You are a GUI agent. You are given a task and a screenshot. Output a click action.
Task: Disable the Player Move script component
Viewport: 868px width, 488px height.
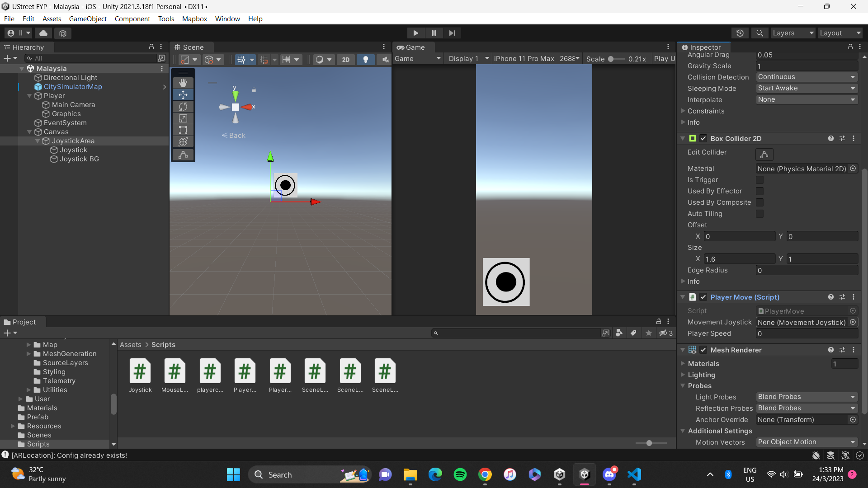(703, 297)
